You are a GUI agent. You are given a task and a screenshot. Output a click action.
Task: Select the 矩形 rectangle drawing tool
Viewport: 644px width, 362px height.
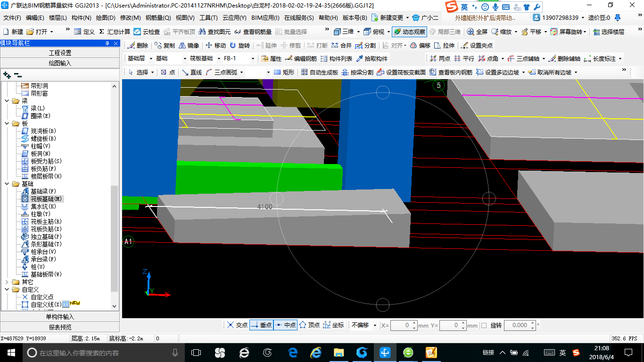pos(284,72)
